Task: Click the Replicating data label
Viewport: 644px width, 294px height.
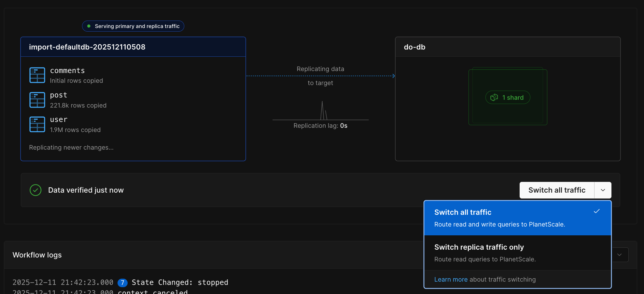Action: point(320,69)
